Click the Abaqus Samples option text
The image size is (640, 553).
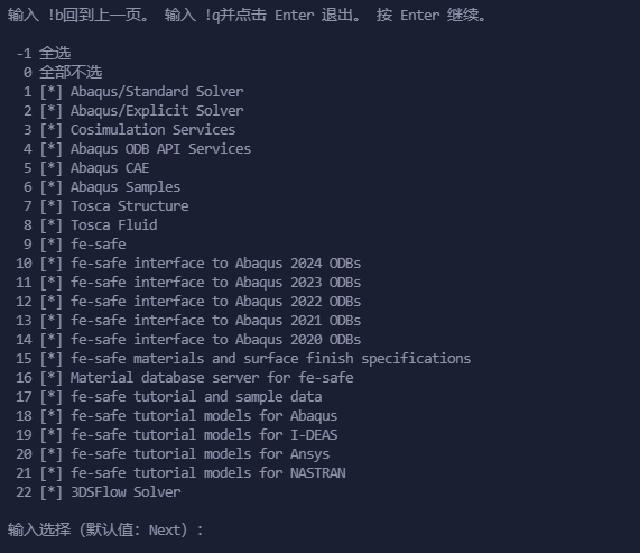tap(125, 187)
